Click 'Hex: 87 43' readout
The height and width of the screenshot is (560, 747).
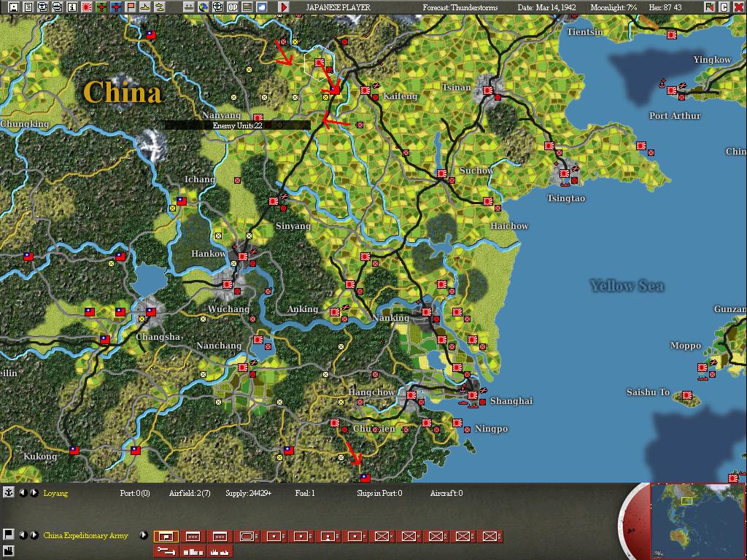[x=665, y=7]
